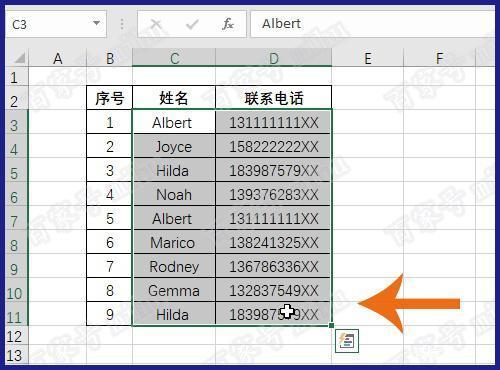Click phone cell 138241325XX
This screenshot has width=500, height=370.
pos(274,242)
